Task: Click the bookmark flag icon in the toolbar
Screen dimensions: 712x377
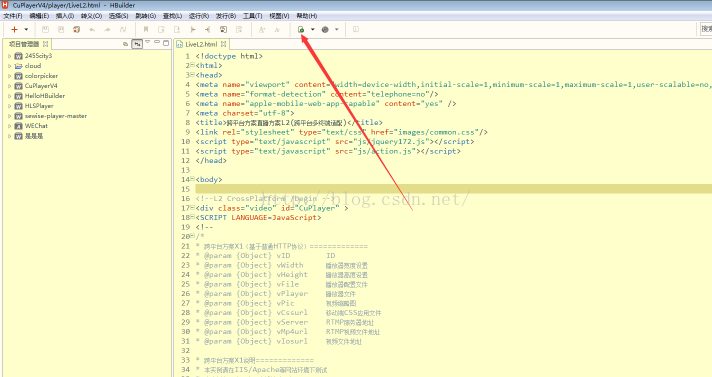Action: 146,30
